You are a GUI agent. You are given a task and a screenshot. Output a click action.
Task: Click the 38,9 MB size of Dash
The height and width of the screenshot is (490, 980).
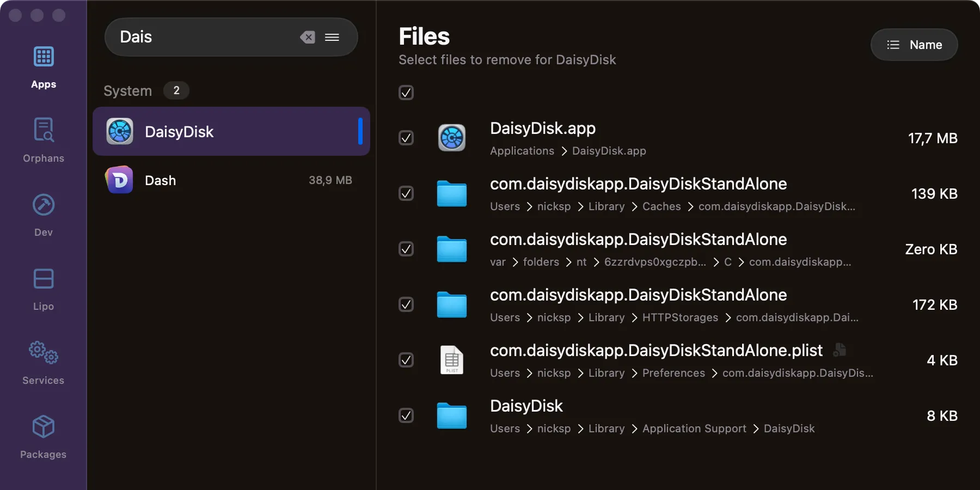330,180
